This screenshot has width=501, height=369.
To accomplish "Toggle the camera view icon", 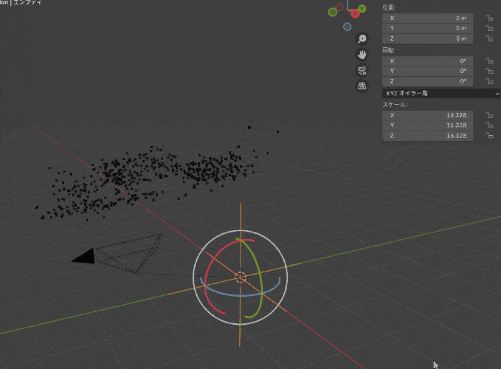I will (x=362, y=70).
